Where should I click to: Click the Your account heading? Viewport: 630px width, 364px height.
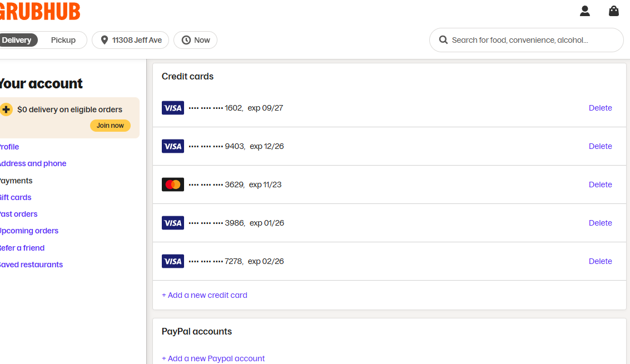41,83
